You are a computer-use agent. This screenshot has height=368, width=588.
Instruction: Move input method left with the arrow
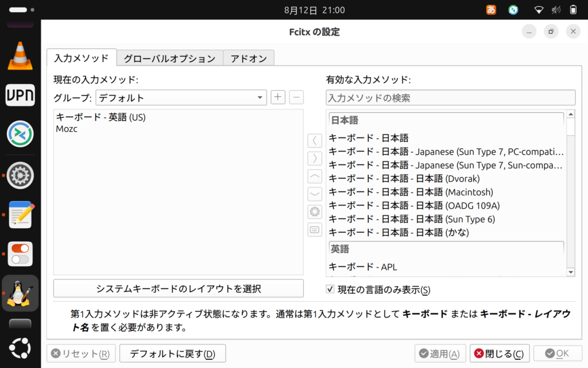315,140
